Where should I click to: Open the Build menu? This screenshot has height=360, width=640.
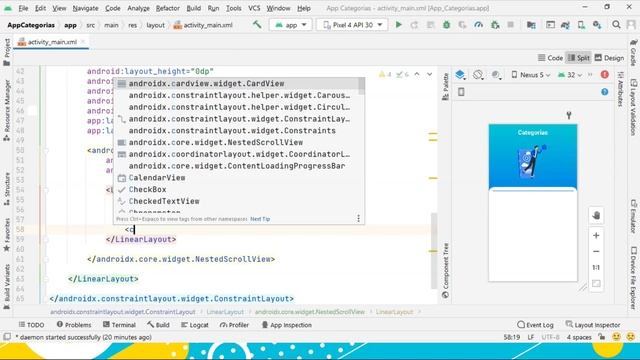[193, 8]
